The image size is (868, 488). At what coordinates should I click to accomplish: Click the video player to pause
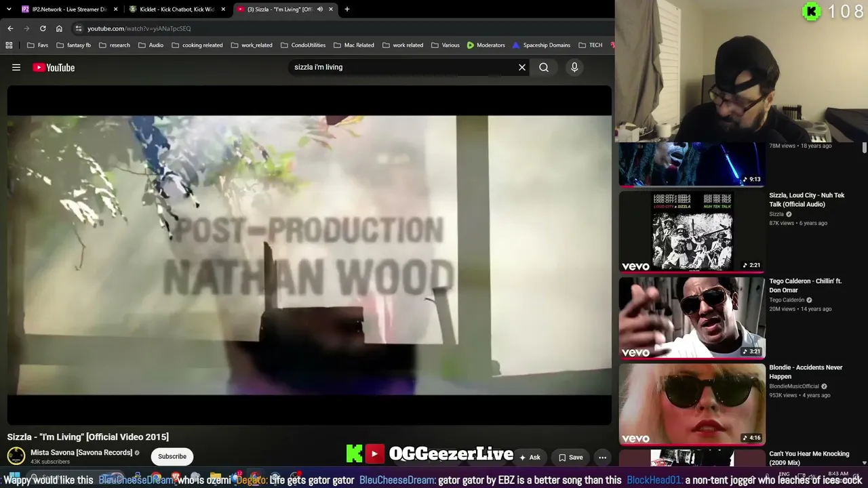pyautogui.click(x=309, y=255)
